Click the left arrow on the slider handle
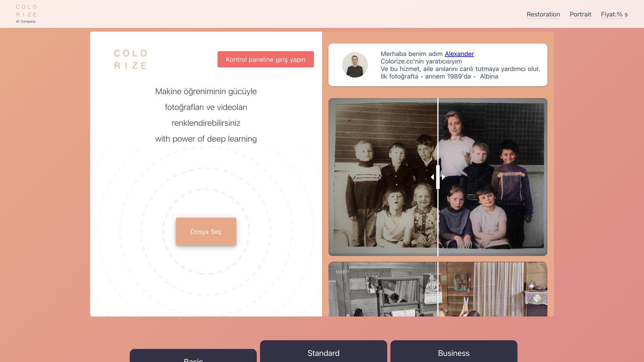 tap(432, 177)
